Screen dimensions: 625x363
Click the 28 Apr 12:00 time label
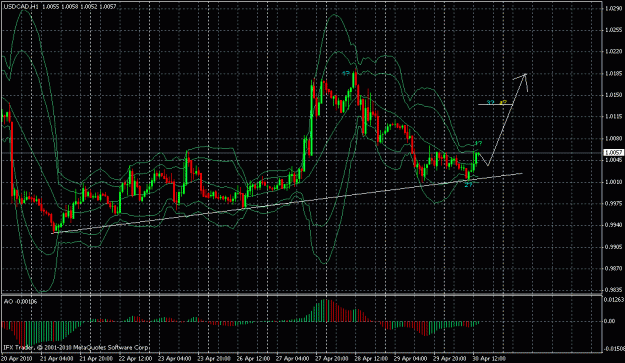[371, 358]
